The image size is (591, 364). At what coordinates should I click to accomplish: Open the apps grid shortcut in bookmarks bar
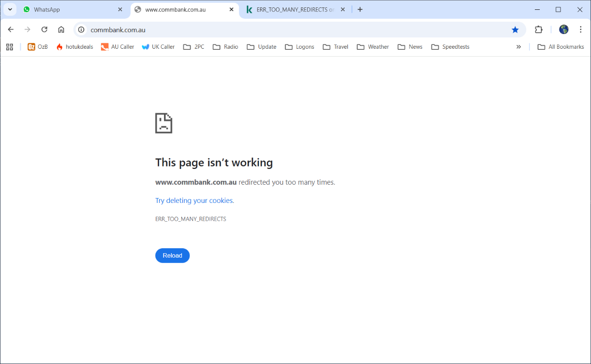[9, 47]
